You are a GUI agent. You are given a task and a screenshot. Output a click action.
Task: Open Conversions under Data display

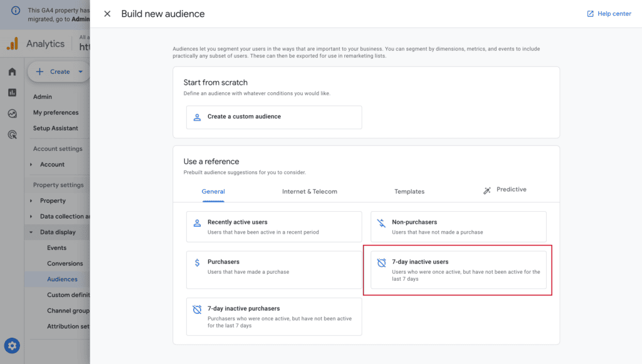[65, 263]
